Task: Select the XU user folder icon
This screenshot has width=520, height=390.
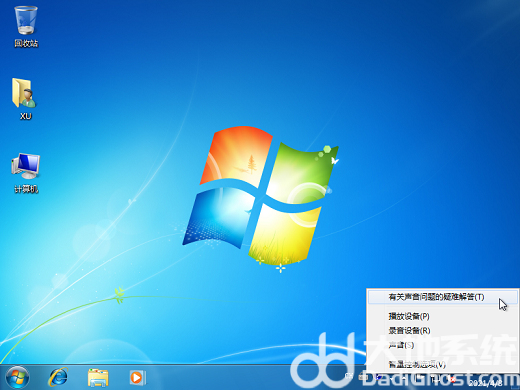Action: point(25,99)
